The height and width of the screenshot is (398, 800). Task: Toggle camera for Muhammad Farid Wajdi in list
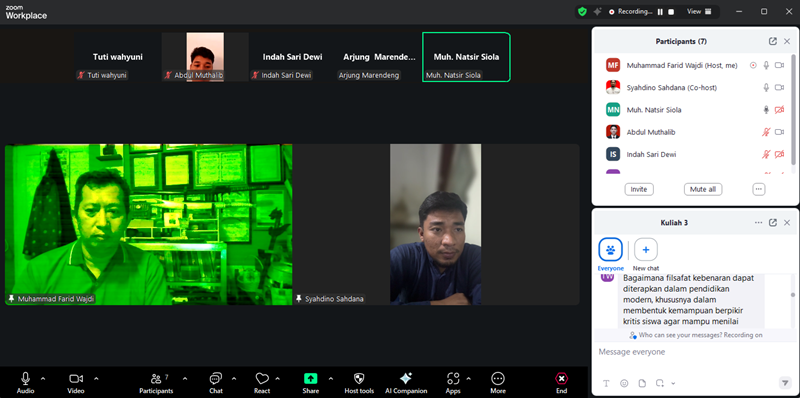pyautogui.click(x=779, y=65)
